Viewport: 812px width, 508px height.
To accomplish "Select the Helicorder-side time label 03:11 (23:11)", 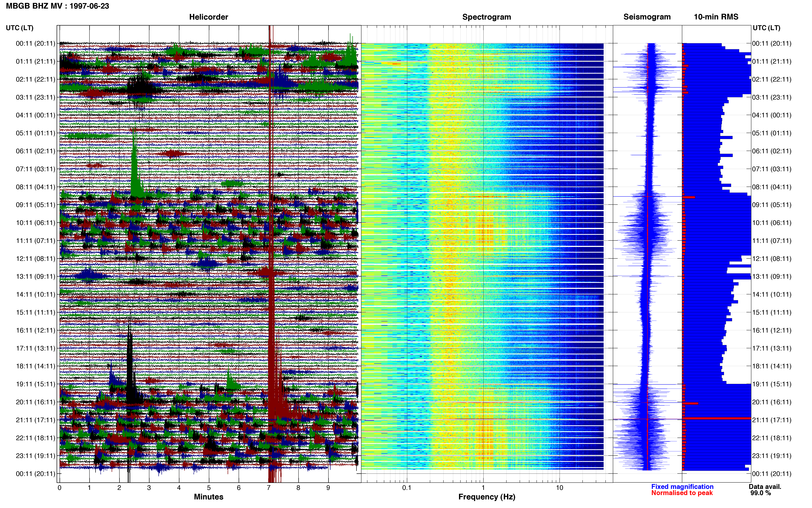I will pyautogui.click(x=35, y=97).
